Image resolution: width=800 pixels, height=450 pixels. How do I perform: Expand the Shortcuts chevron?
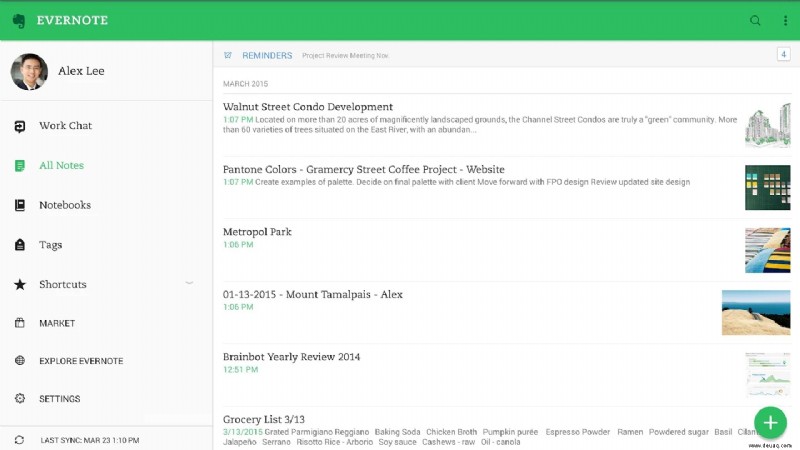(x=189, y=283)
